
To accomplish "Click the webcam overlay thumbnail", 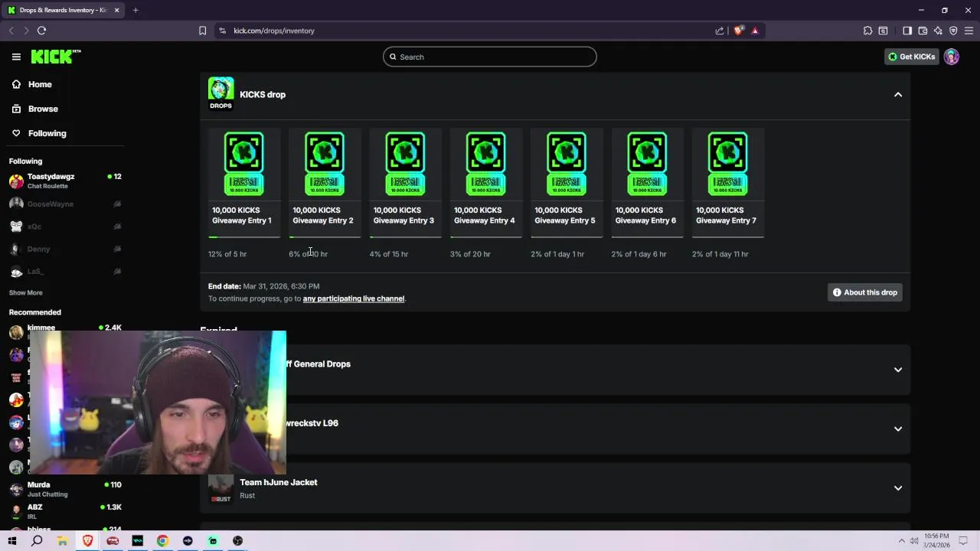I will 157,403.
